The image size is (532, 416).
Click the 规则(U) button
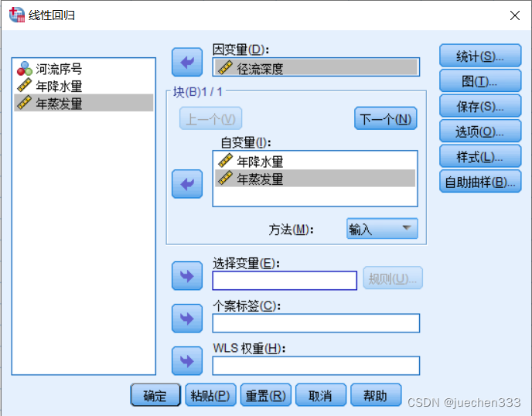393,278
